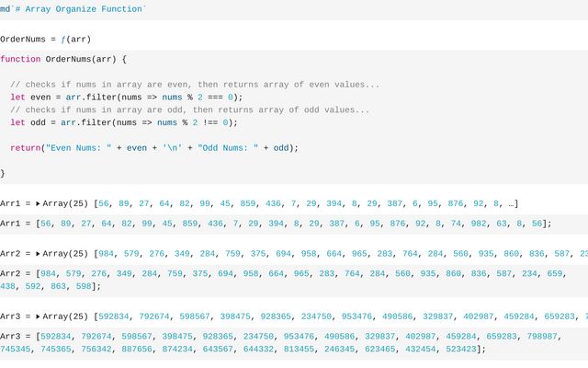Click the OrderNums = ƒ(arr) output
The image size is (588, 368).
coord(46,40)
